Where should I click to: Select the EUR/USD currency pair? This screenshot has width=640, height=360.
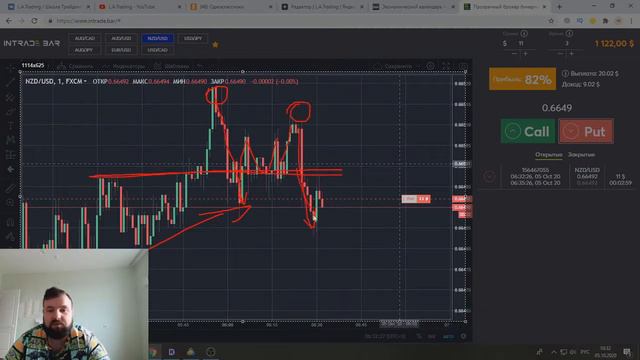[x=121, y=50]
